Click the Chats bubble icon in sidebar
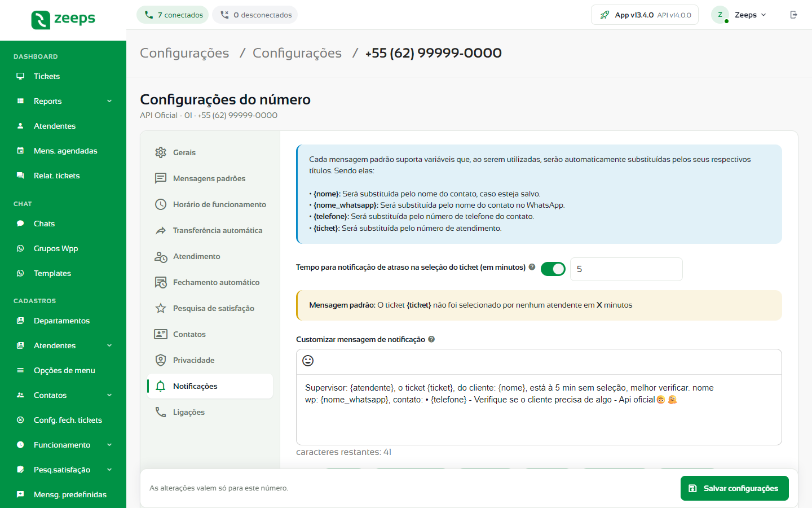 point(20,224)
